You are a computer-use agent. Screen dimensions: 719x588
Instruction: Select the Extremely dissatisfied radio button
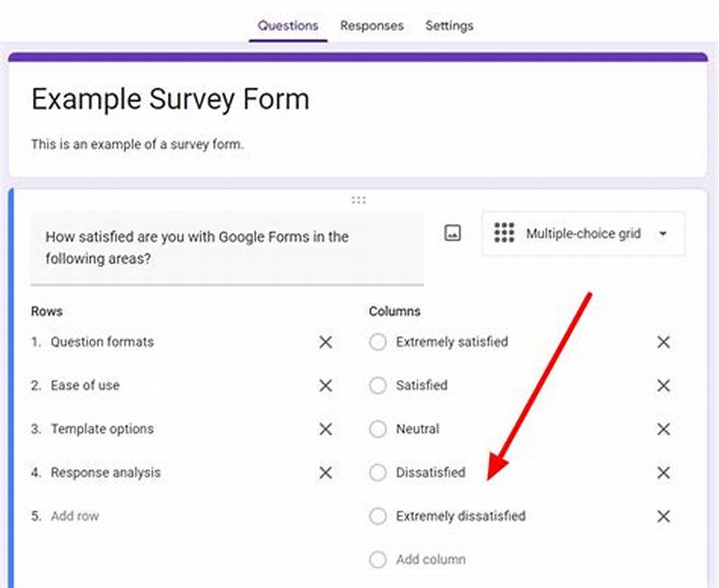pos(377,516)
